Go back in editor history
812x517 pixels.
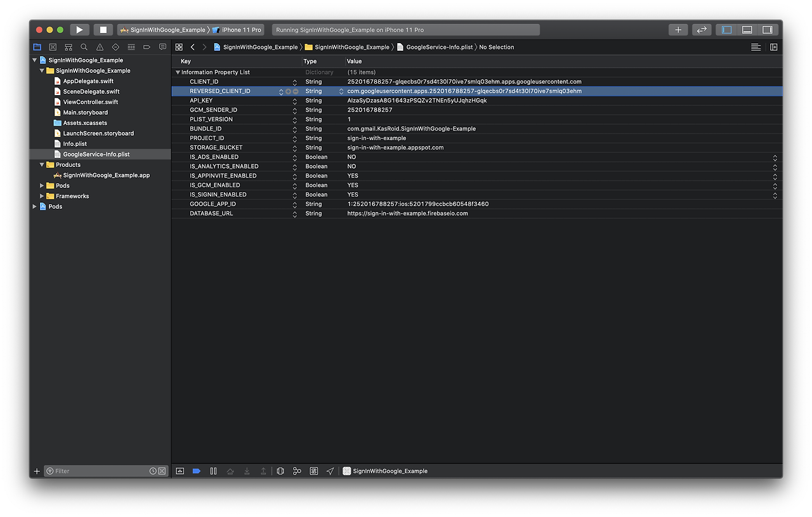(193, 47)
